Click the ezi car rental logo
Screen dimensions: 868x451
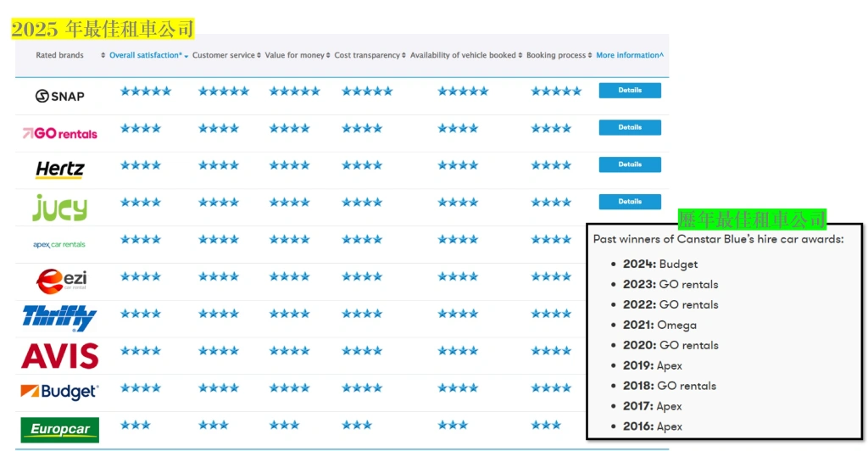click(x=61, y=281)
